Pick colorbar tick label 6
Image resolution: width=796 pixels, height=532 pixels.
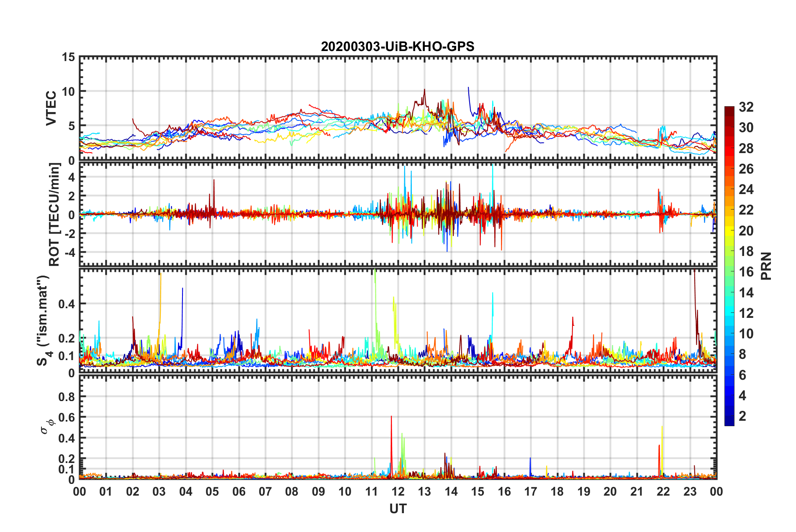[x=742, y=375]
